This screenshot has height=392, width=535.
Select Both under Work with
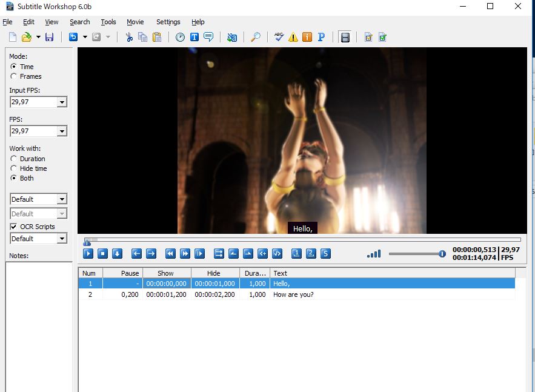point(14,178)
